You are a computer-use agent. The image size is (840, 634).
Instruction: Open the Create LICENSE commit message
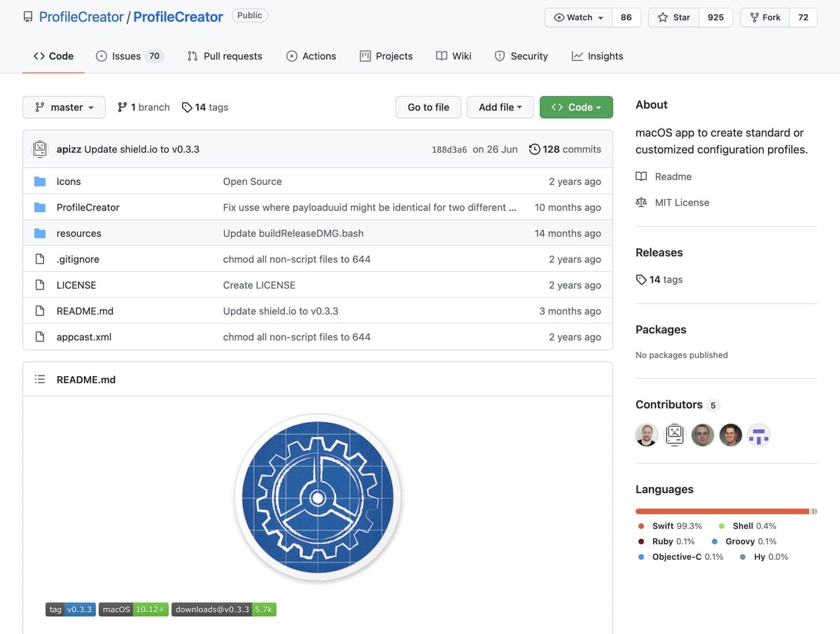(x=259, y=285)
